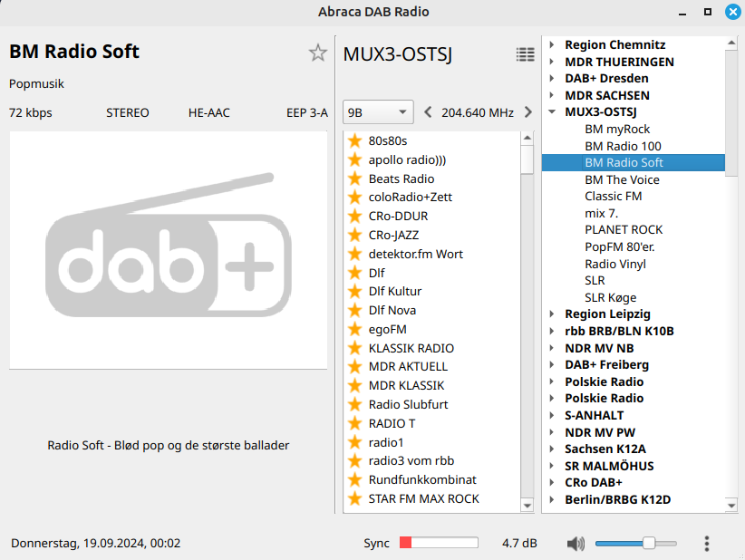Image resolution: width=745 pixels, height=560 pixels.
Task: Open the 9B channel dropdown
Action: coord(378,113)
